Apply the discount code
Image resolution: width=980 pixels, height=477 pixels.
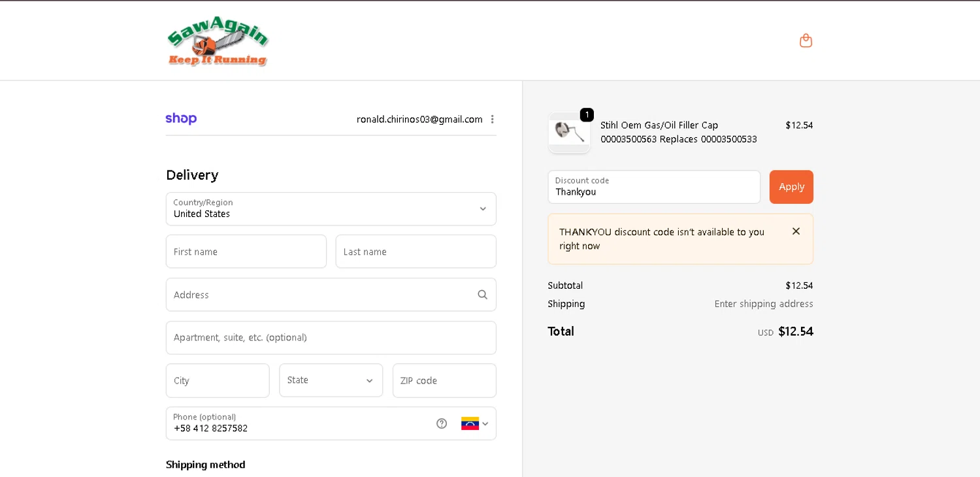coord(791,187)
